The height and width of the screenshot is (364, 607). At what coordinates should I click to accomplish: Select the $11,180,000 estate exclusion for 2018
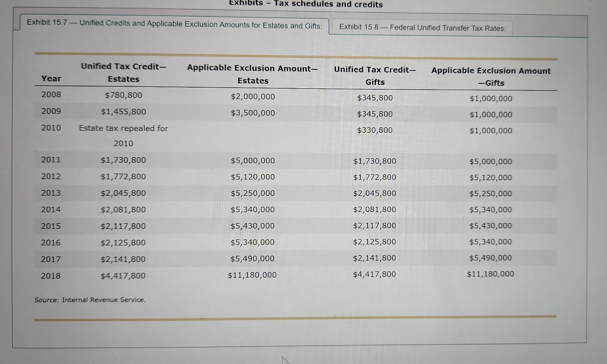point(252,275)
